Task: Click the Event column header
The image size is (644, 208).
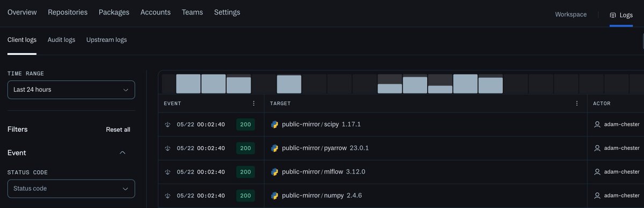Action: tap(172, 103)
